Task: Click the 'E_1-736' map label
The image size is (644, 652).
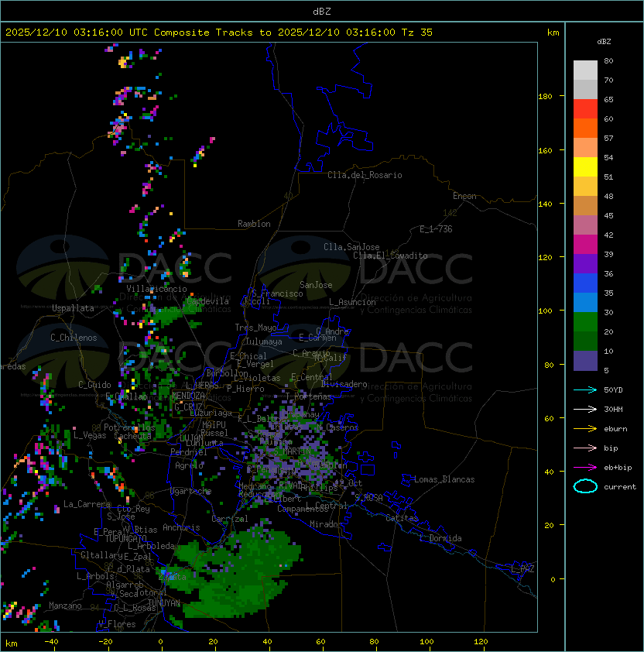Action: [x=436, y=229]
